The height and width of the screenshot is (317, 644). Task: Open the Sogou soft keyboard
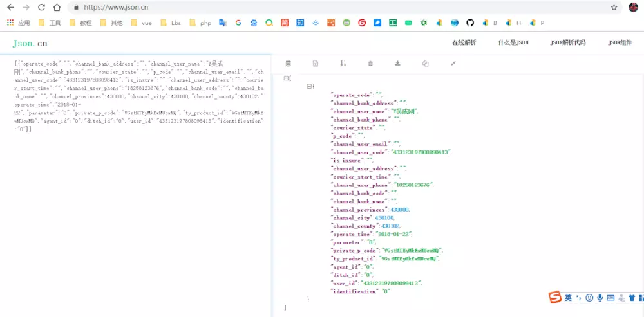click(611, 298)
